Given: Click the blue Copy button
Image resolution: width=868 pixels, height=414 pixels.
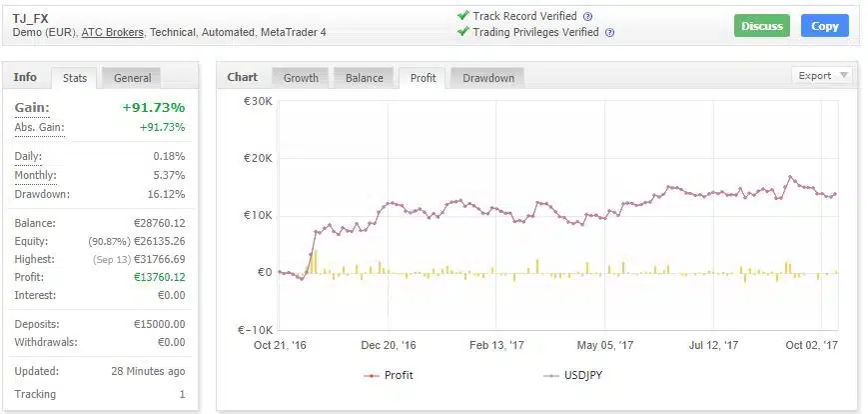Looking at the screenshot, I should click(x=824, y=26).
